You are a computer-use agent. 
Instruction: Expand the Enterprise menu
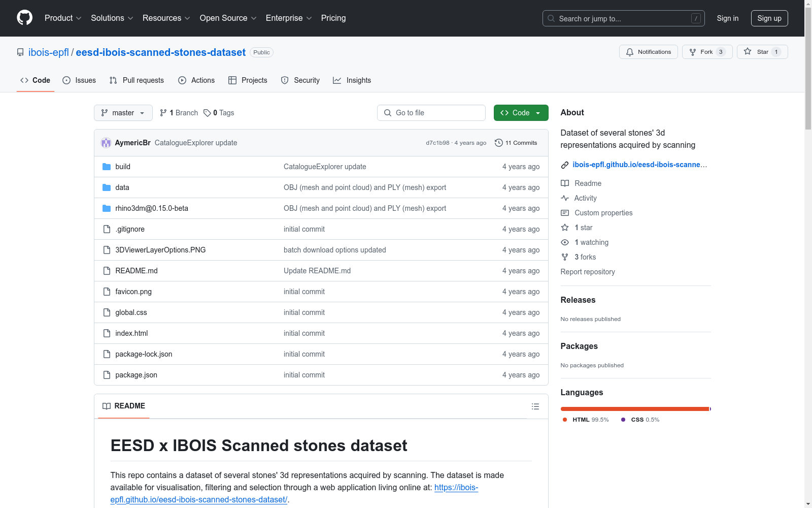(x=289, y=18)
